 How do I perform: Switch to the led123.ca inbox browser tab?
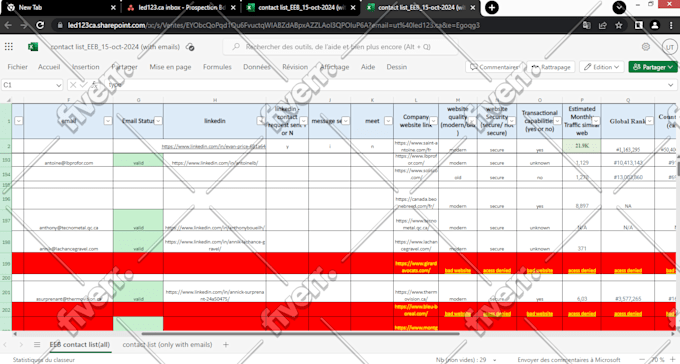(x=182, y=7)
